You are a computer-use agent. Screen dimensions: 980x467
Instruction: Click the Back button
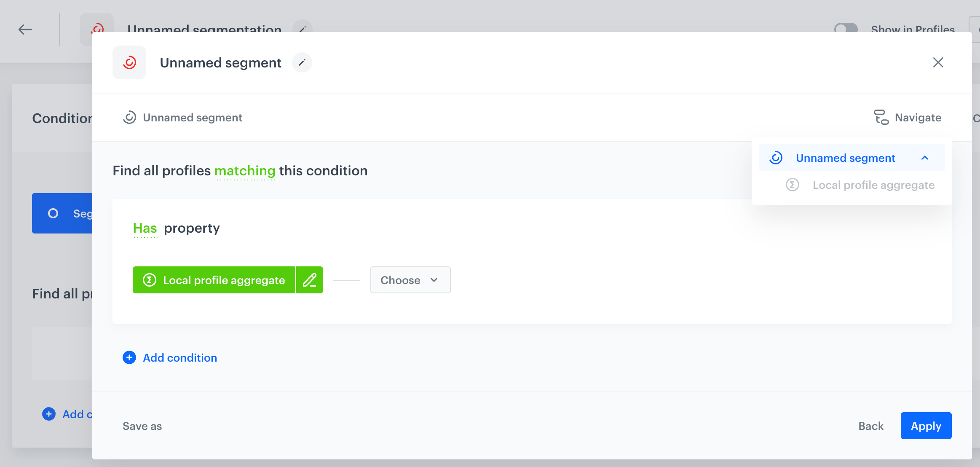(x=871, y=426)
